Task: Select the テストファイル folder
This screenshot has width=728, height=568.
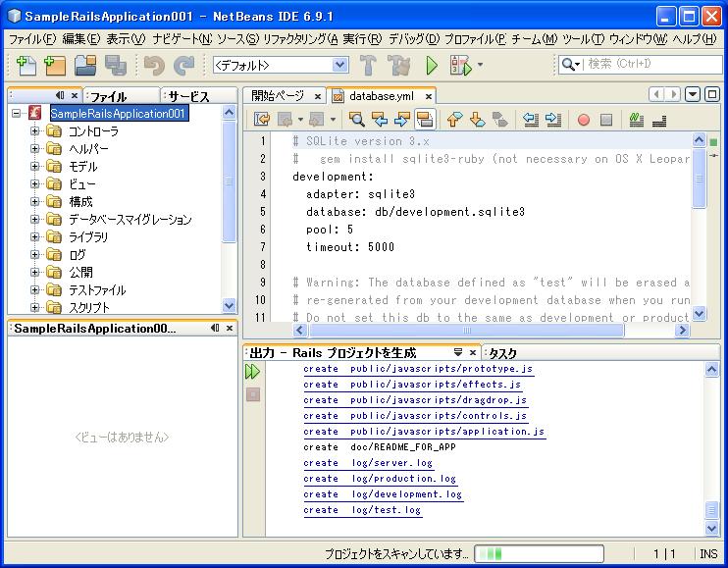Action: click(x=97, y=290)
